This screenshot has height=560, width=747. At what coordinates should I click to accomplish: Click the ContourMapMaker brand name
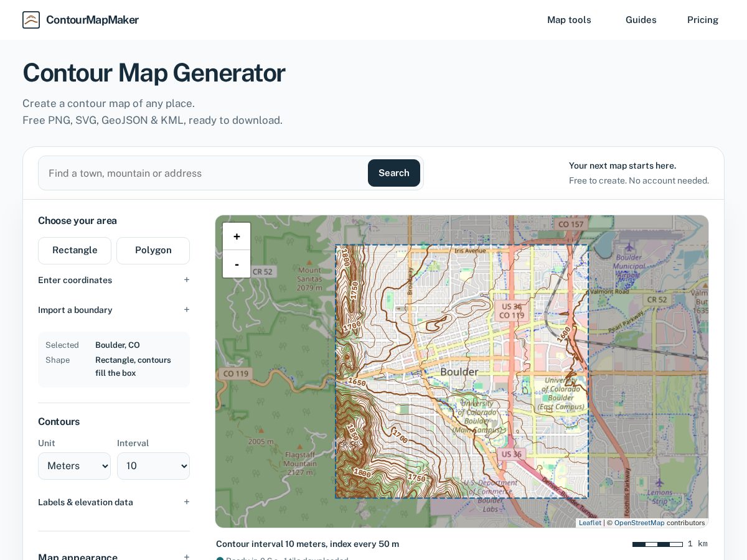(x=92, y=20)
